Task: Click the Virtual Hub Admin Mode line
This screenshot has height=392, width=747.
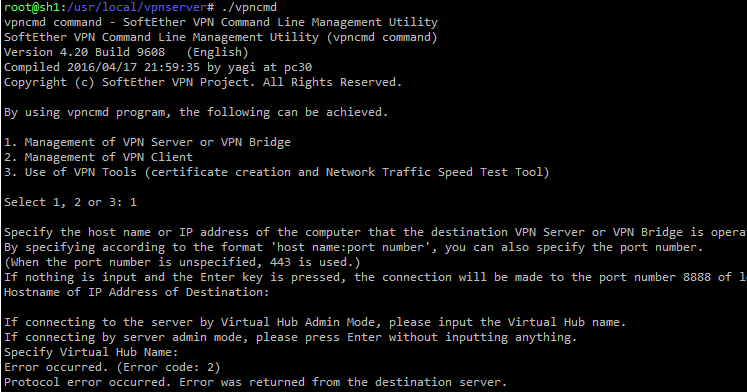Action: 314,322
